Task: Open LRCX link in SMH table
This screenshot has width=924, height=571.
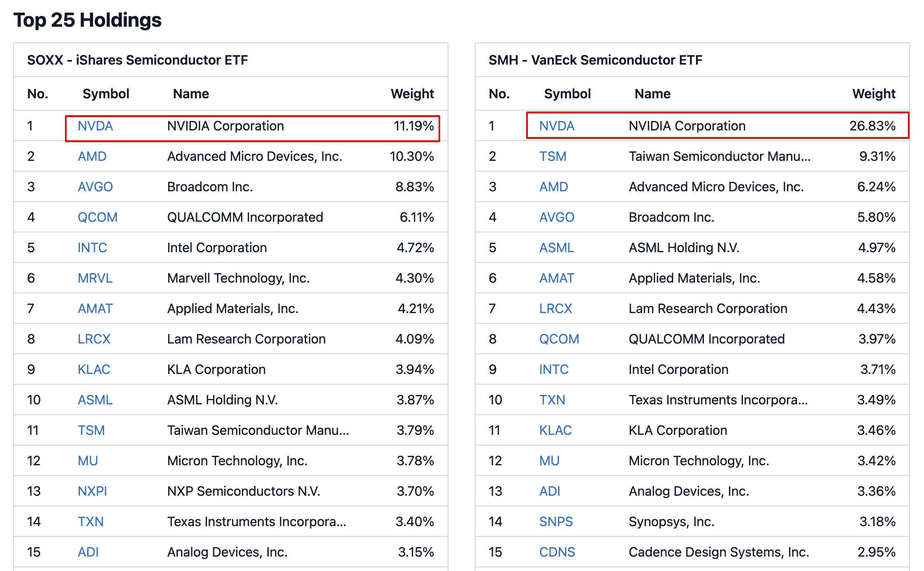Action: [x=555, y=309]
